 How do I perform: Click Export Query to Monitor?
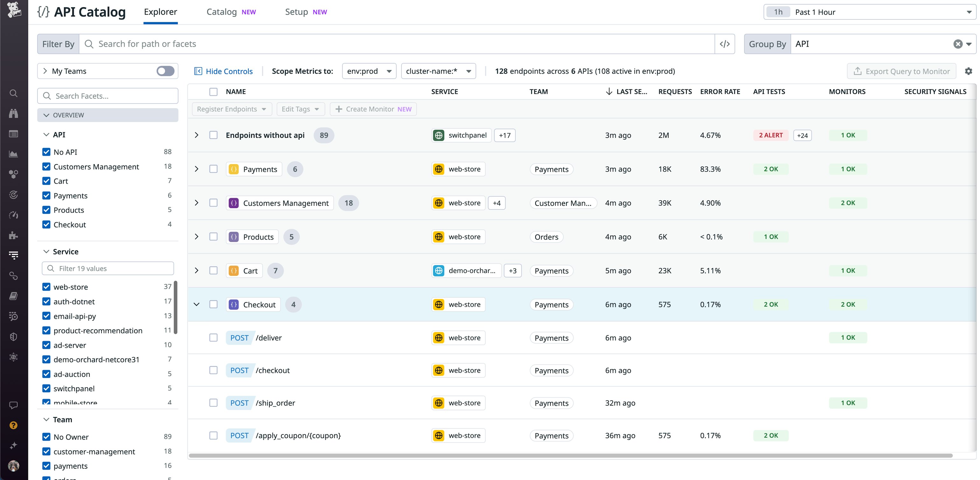901,71
